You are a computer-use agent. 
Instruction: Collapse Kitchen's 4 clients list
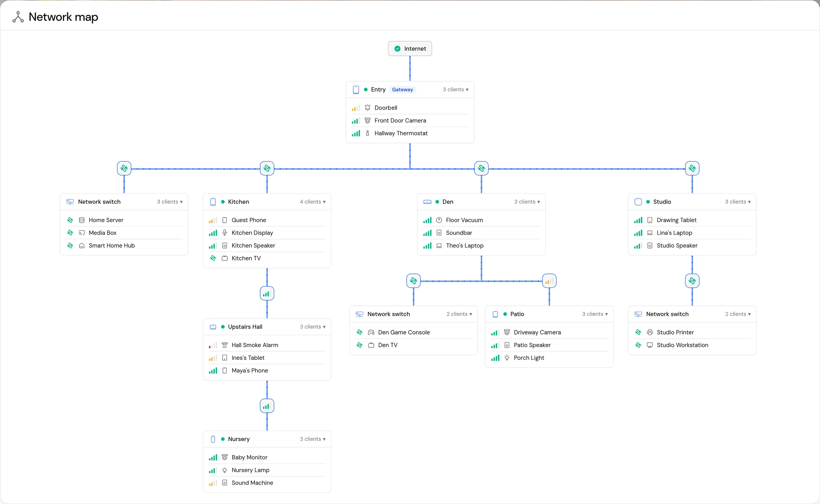(313, 202)
